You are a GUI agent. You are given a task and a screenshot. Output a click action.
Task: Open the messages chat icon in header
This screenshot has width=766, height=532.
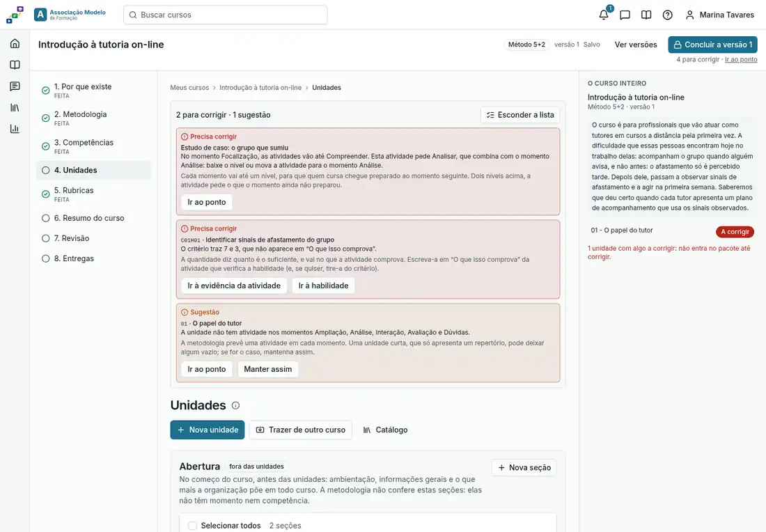tap(625, 15)
